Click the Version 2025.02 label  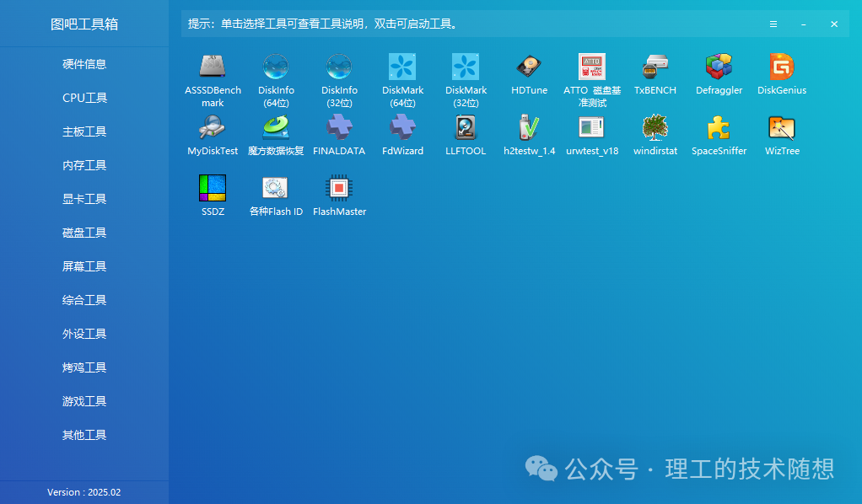click(84, 492)
